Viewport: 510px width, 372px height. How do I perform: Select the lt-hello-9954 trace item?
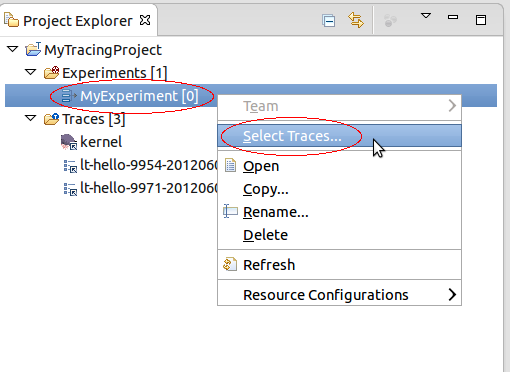click(141, 165)
